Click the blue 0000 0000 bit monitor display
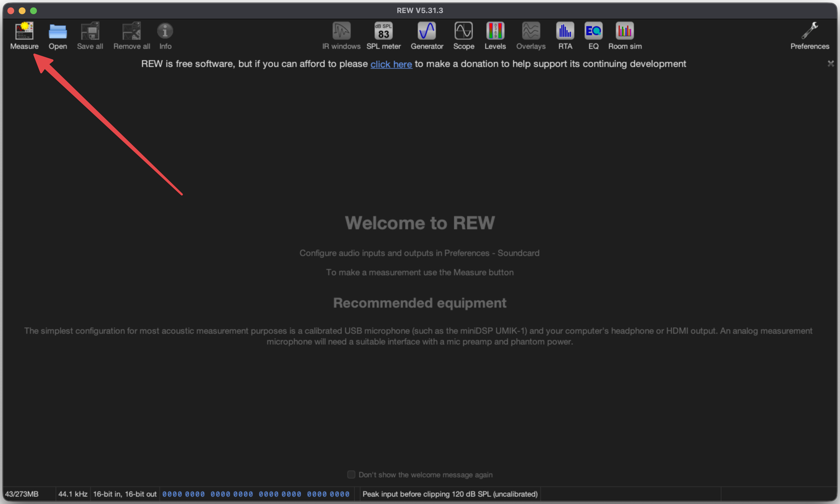The width and height of the screenshot is (840, 504). 256,494
